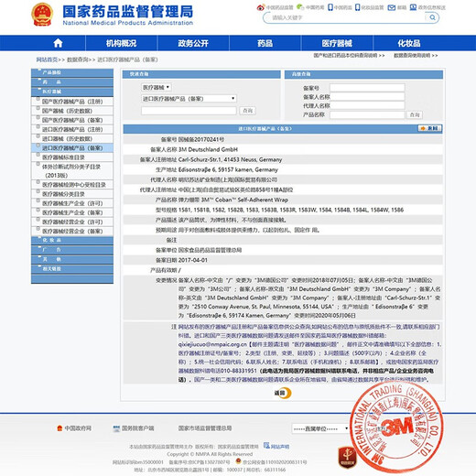The width and height of the screenshot is (476, 476).
Task: Click the bullet icon beside 医疗器械标准目录
Action: click(x=38, y=155)
